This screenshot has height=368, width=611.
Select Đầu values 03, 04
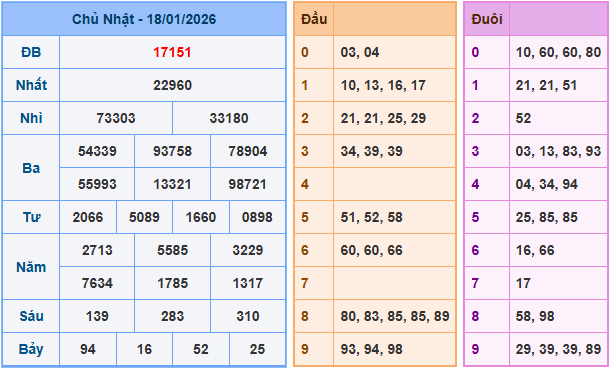click(x=360, y=52)
